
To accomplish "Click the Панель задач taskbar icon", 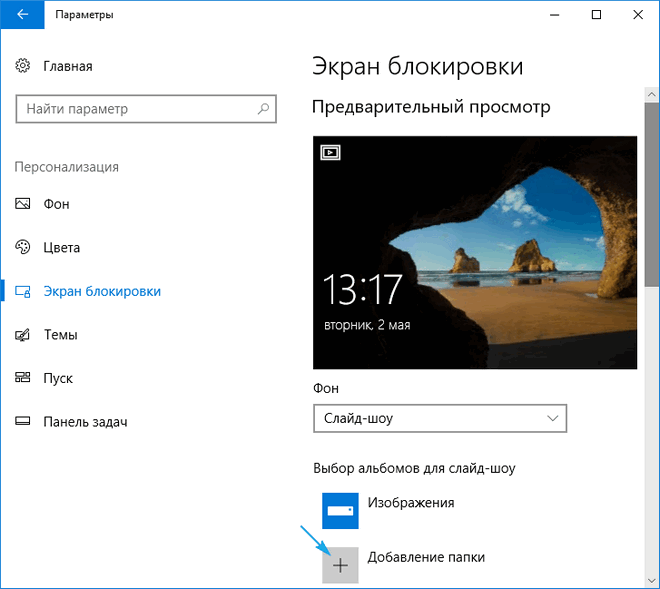I will pyautogui.click(x=23, y=422).
